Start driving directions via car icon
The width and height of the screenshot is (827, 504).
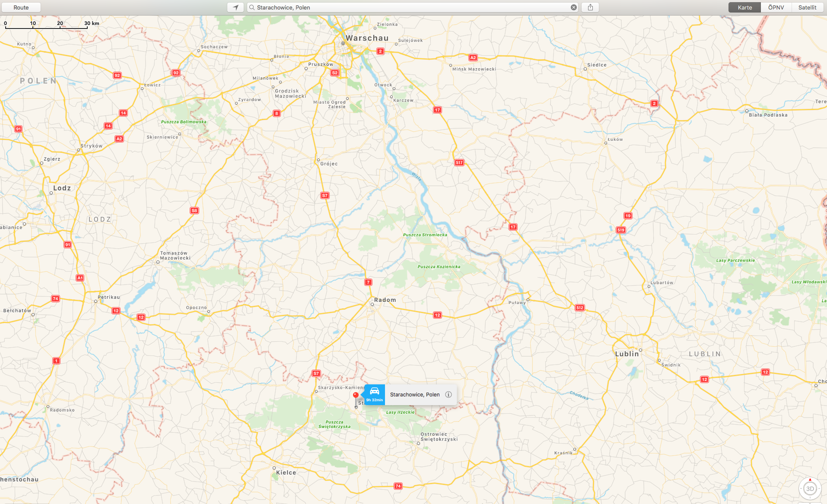tap(374, 394)
